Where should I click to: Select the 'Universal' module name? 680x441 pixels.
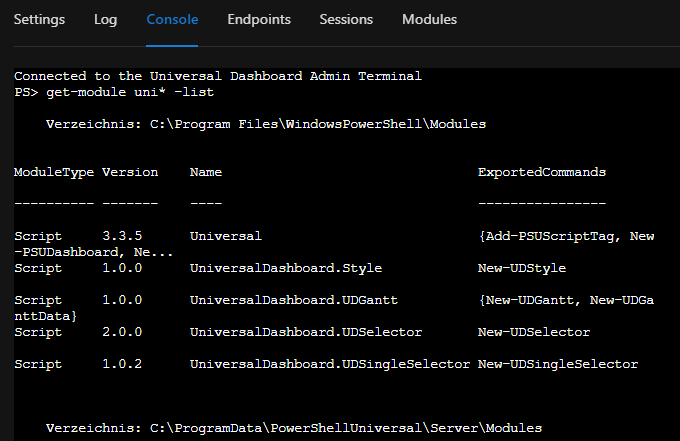226,236
